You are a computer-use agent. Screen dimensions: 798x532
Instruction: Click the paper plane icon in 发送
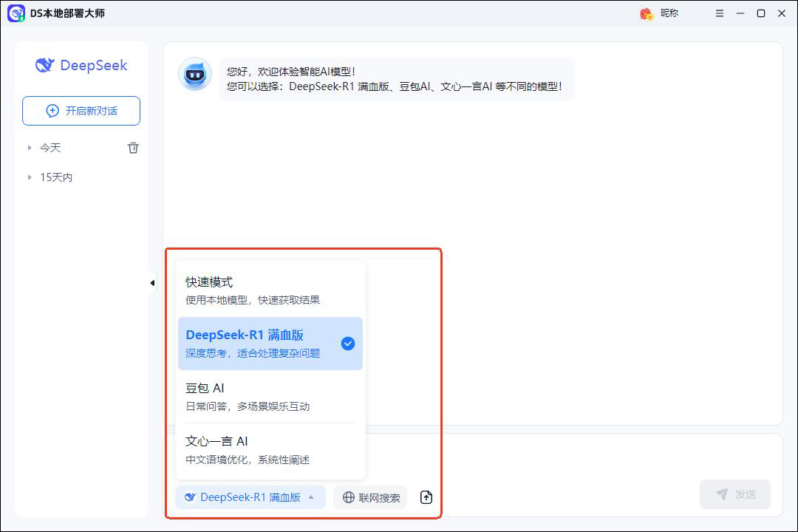[722, 494]
